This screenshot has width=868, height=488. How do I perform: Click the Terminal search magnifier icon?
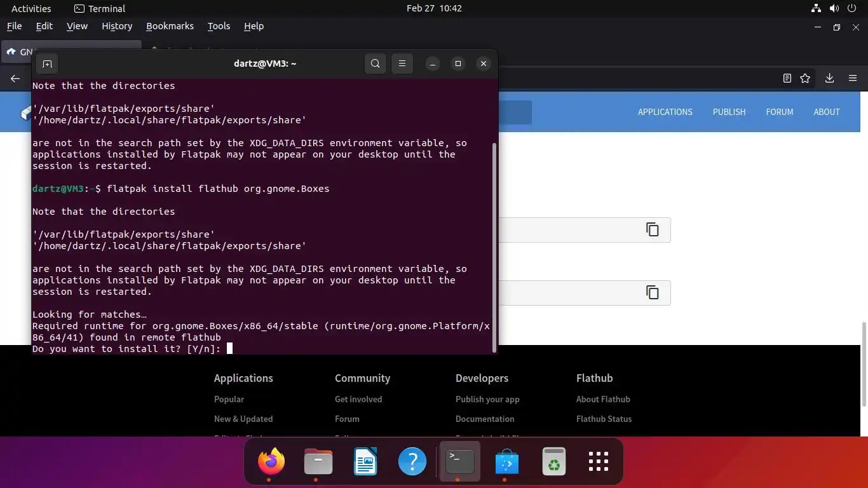point(376,64)
